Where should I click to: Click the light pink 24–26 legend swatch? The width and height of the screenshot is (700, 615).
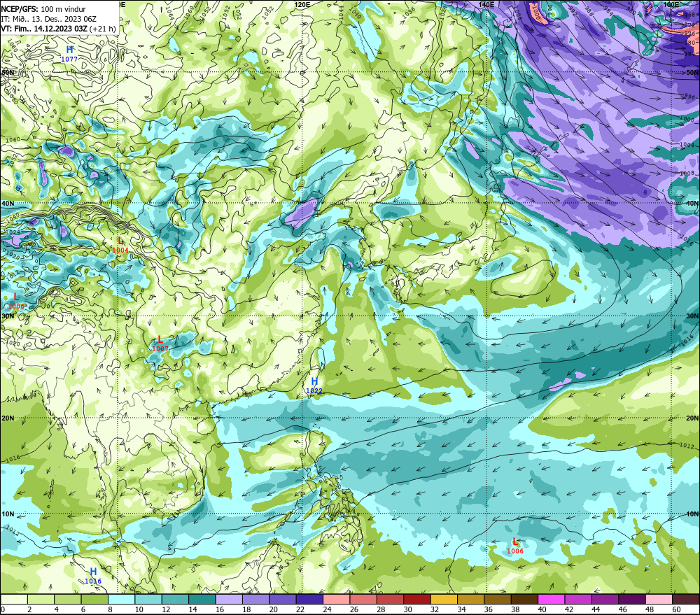click(x=337, y=599)
